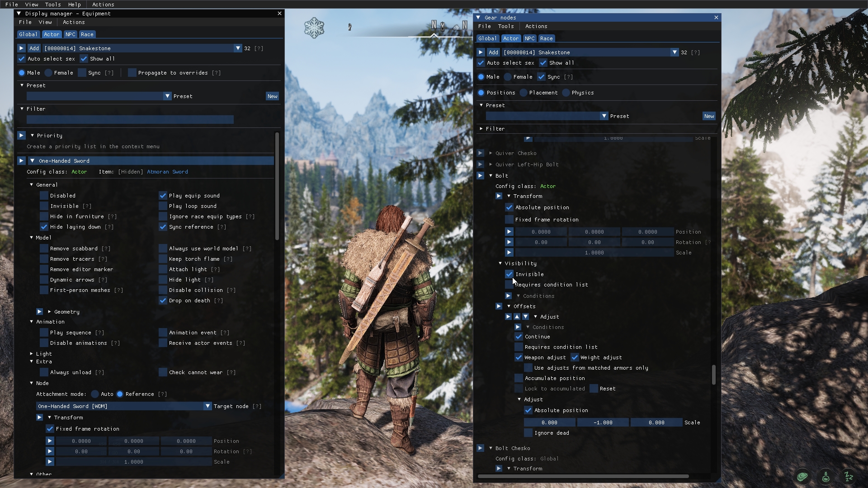Click the -1.000 scale adjust slider field
This screenshot has width=868, height=488.
click(603, 422)
